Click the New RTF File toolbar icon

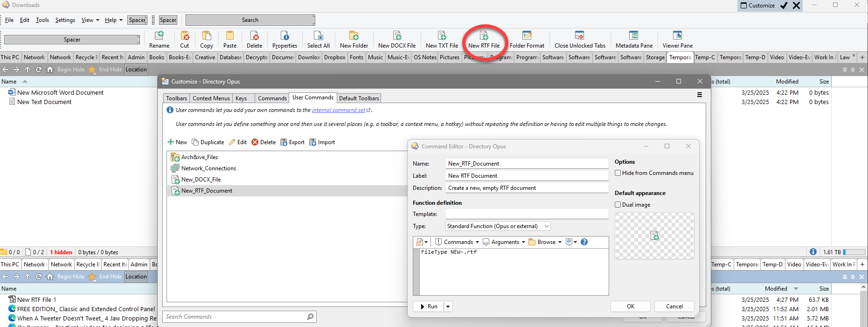pos(484,36)
